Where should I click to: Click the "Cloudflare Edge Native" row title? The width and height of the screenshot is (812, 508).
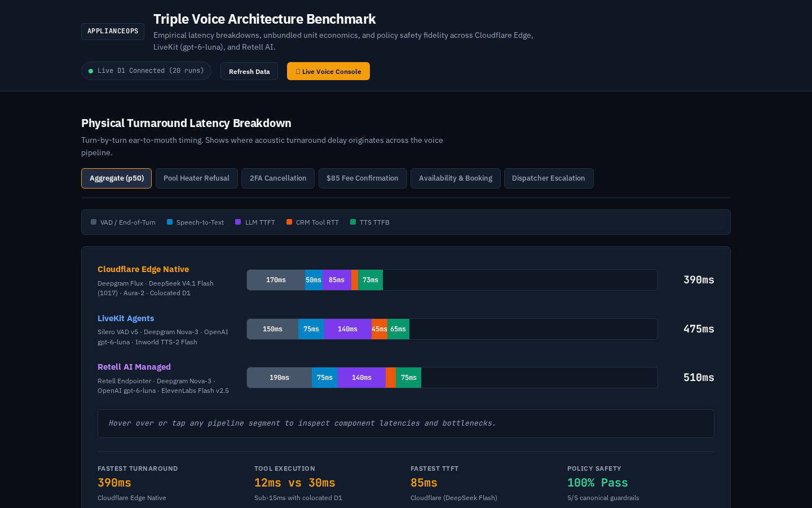pyautogui.click(x=143, y=269)
